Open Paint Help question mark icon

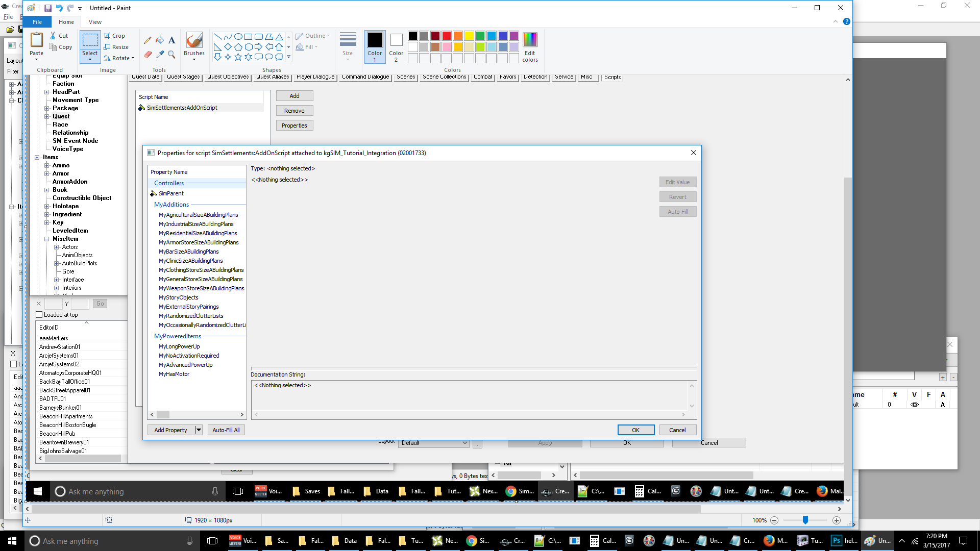point(847,22)
